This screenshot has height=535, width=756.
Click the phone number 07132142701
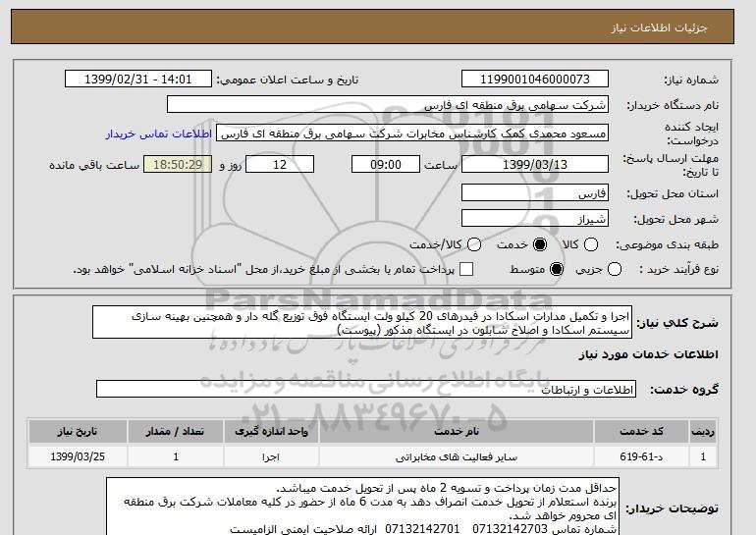pyautogui.click(x=422, y=529)
